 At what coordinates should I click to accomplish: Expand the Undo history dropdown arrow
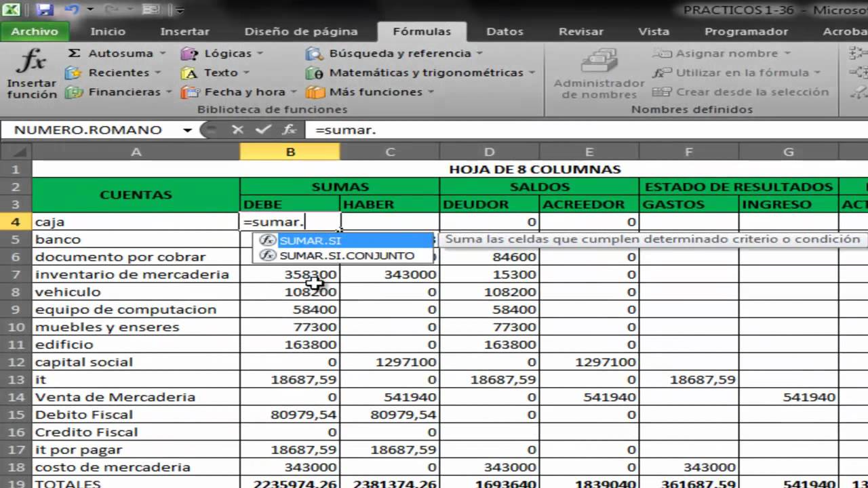tap(90, 10)
